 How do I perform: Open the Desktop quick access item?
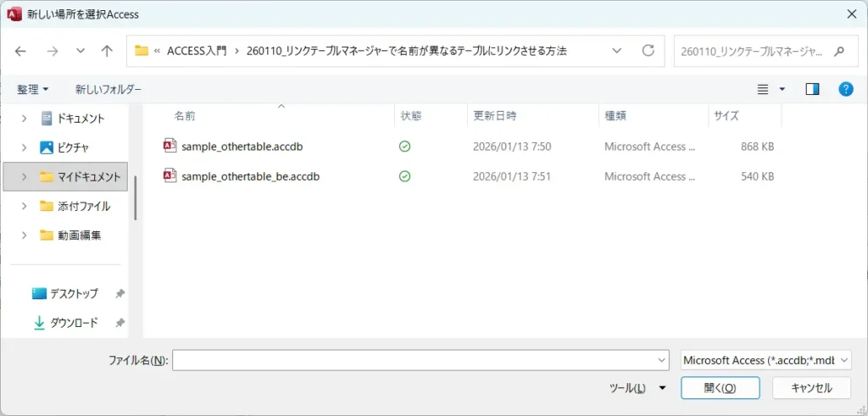pyautogui.click(x=73, y=293)
